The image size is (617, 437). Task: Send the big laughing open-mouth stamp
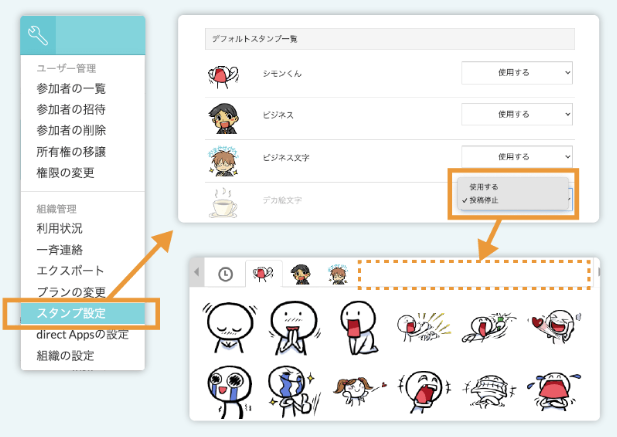pos(424,391)
